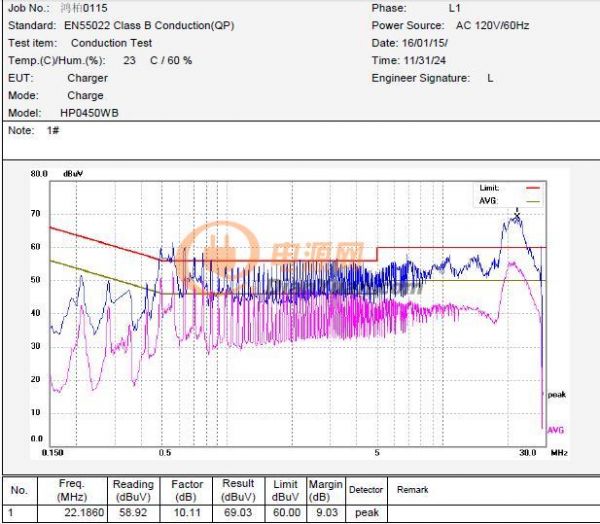
Task: Click the 30.0 frequency axis label
Action: click(528, 453)
